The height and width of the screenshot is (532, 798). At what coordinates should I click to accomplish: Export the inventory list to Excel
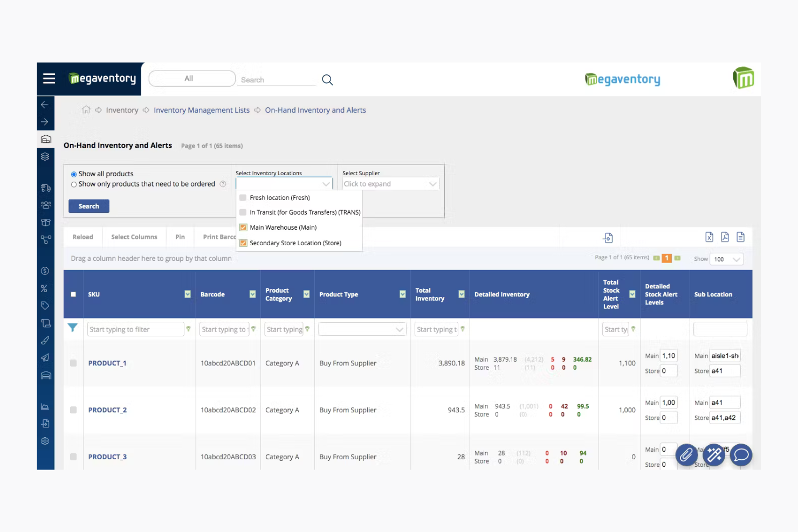click(709, 237)
